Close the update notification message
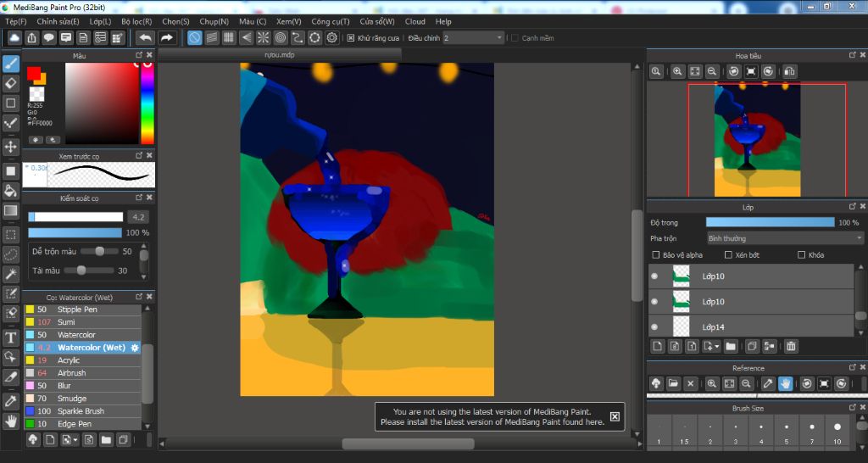Image resolution: width=868 pixels, height=463 pixels. tap(615, 416)
